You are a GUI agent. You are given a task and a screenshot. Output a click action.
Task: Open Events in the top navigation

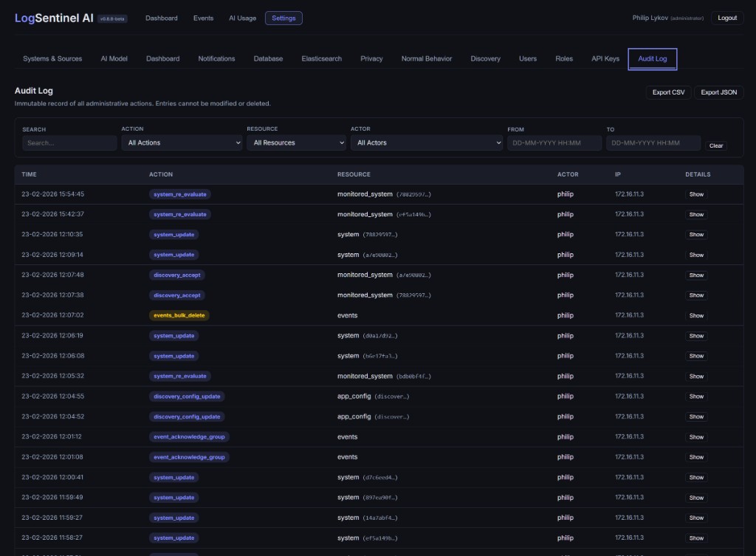click(x=203, y=18)
